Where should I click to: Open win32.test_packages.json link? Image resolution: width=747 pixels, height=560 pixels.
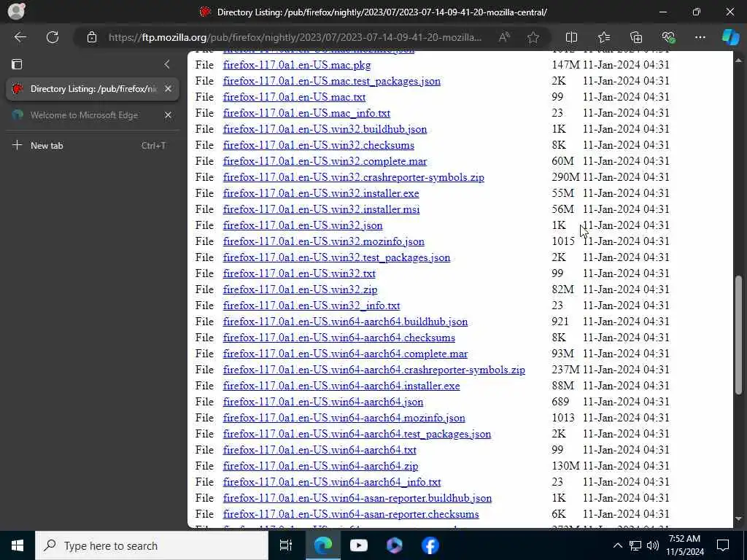point(336,257)
